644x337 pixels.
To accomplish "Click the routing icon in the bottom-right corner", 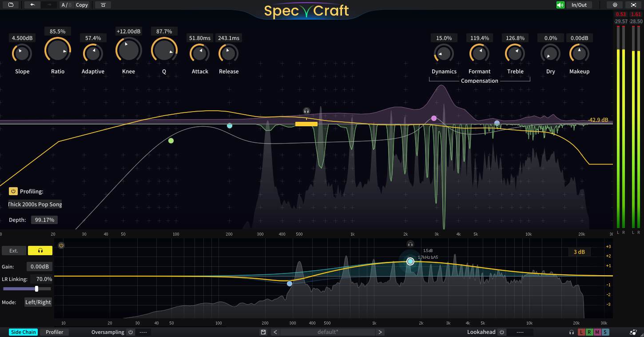I will pyautogui.click(x=633, y=332).
